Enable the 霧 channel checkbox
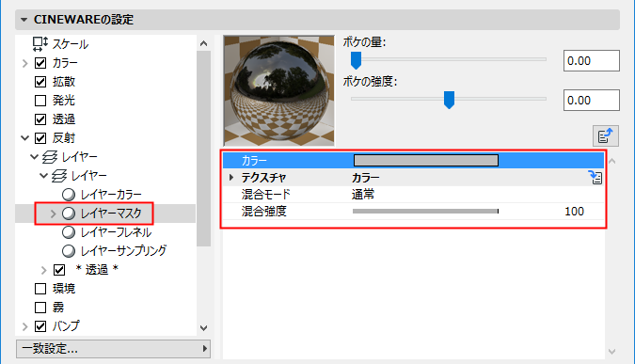 (x=40, y=308)
